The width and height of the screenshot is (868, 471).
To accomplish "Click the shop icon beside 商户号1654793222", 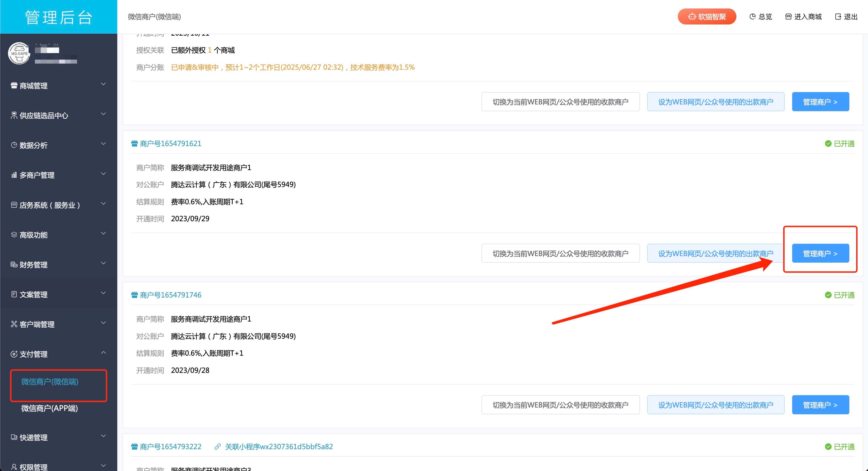I will (134, 447).
